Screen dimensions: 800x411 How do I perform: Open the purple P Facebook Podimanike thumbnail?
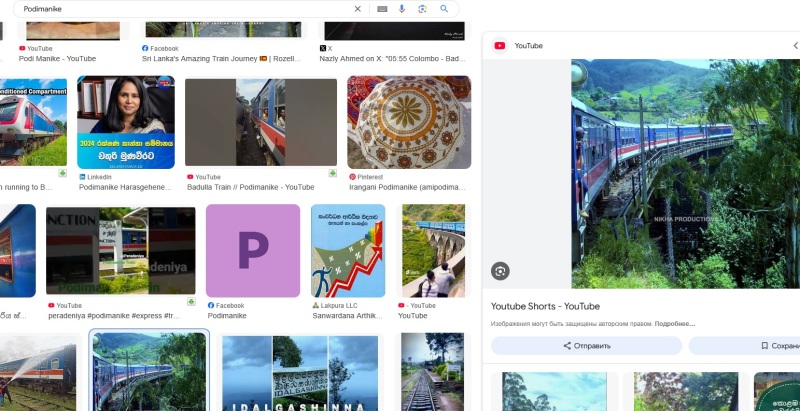tap(253, 251)
